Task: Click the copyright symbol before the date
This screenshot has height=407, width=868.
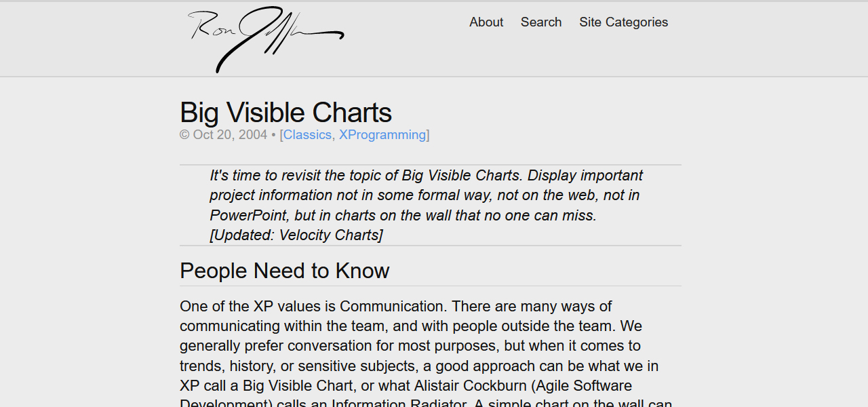Action: [x=184, y=135]
